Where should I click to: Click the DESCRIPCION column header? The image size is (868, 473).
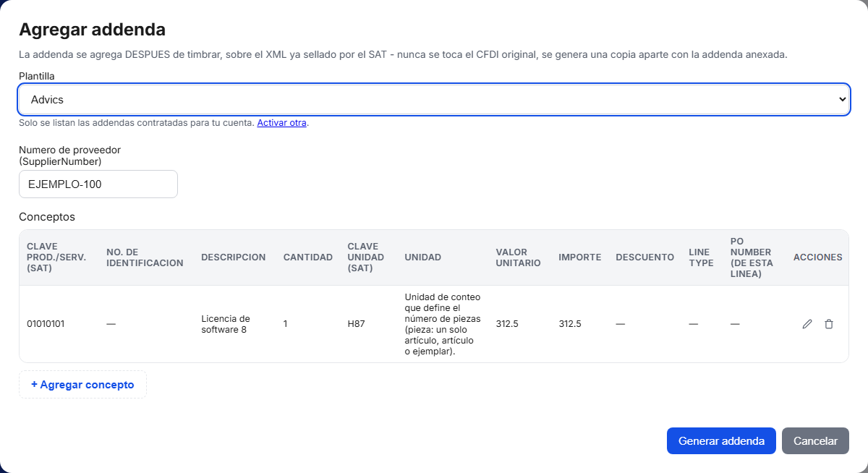[233, 257]
